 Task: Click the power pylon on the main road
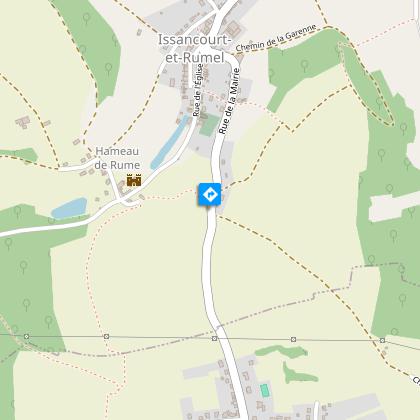214,338
